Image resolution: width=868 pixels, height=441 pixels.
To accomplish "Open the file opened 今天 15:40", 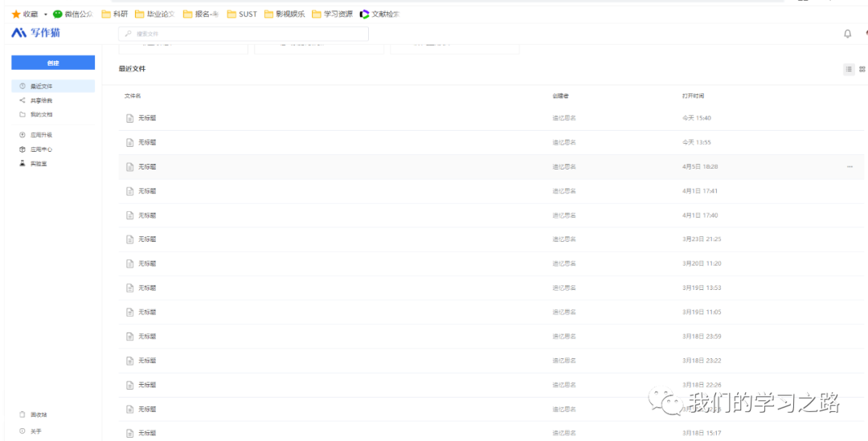I will coord(147,118).
